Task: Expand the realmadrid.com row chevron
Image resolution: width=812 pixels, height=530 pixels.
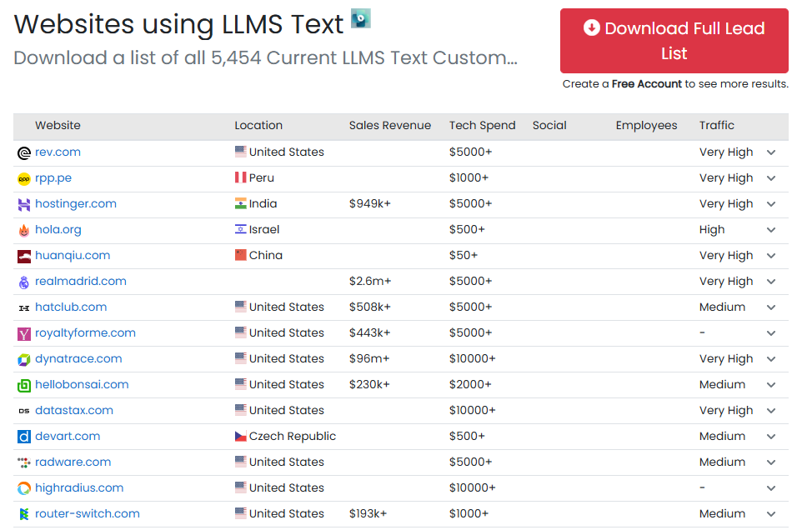Action: [x=770, y=282]
